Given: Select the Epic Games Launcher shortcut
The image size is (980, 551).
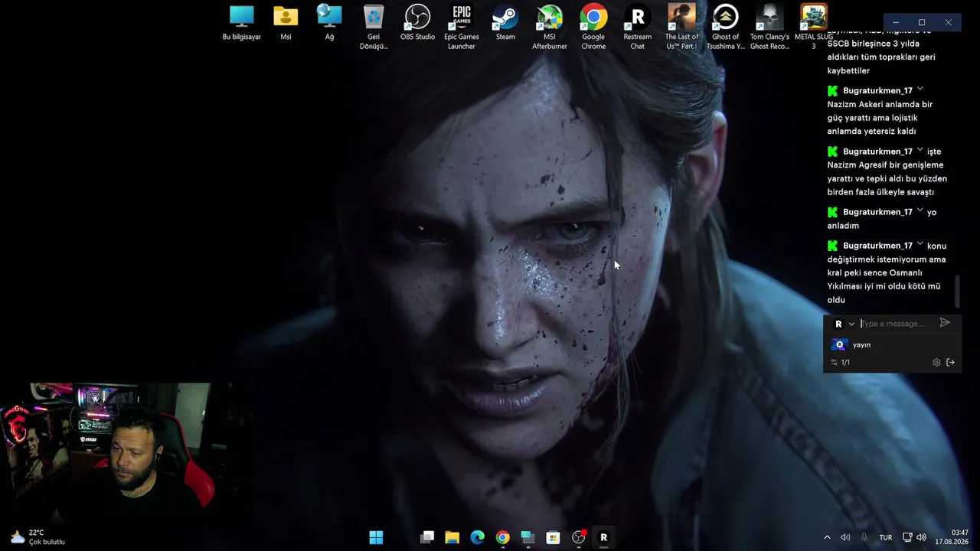Looking at the screenshot, I should click(x=461, y=27).
